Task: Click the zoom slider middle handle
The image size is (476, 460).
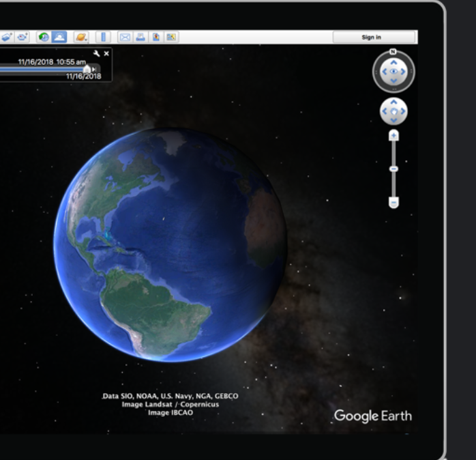Action: point(393,169)
